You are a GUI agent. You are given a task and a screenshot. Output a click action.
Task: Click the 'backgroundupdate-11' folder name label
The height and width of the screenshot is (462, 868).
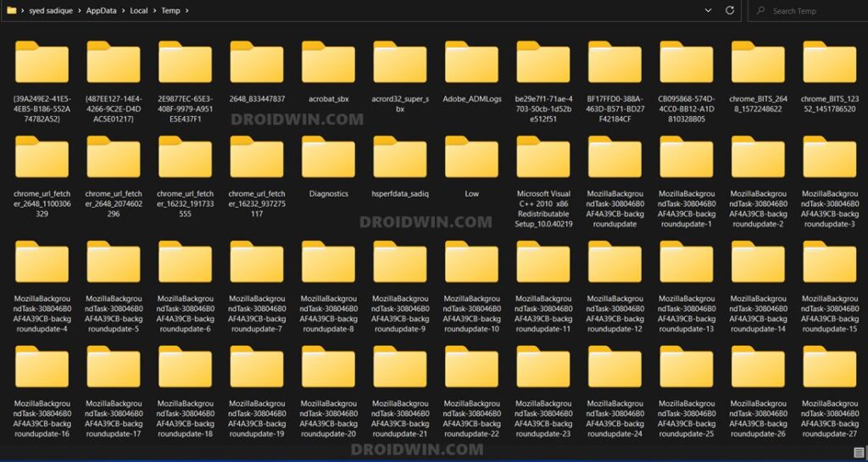pyautogui.click(x=543, y=314)
